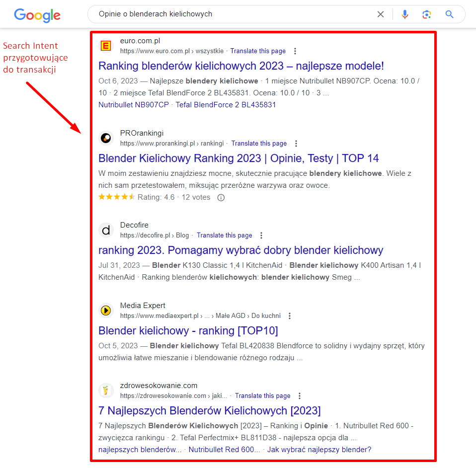The image size is (476, 468).
Task: Open 'Pomagamy wybrać dobry blender kielichowy' result
Action: pos(240,250)
